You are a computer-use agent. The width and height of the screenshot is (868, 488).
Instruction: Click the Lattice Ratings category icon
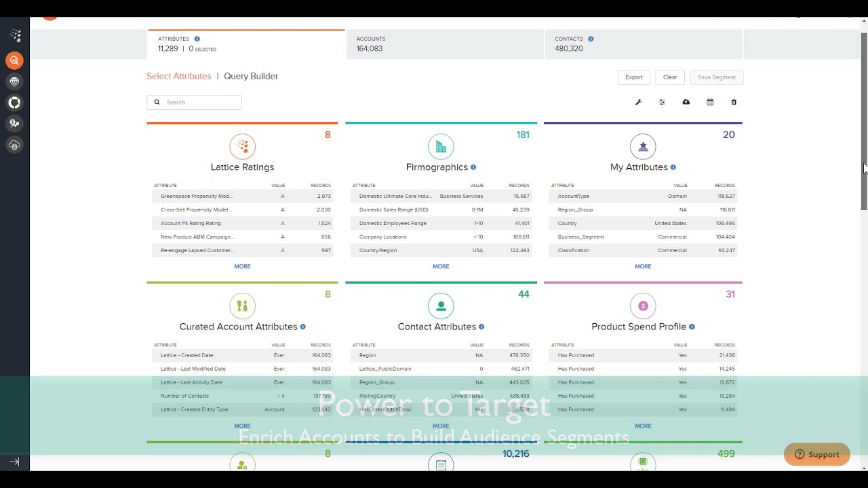(x=242, y=146)
